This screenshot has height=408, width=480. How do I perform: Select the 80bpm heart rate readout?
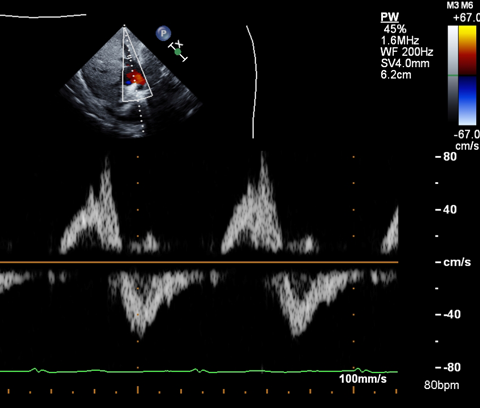tap(441, 385)
